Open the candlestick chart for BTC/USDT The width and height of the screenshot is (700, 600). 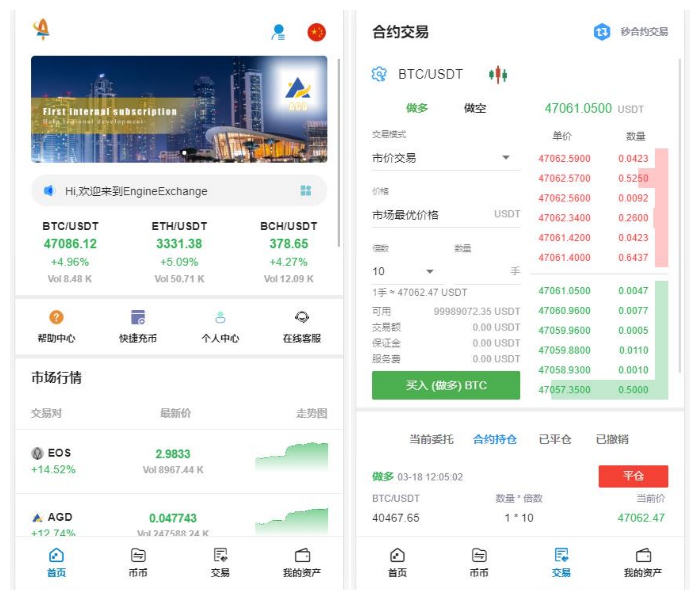click(x=498, y=73)
